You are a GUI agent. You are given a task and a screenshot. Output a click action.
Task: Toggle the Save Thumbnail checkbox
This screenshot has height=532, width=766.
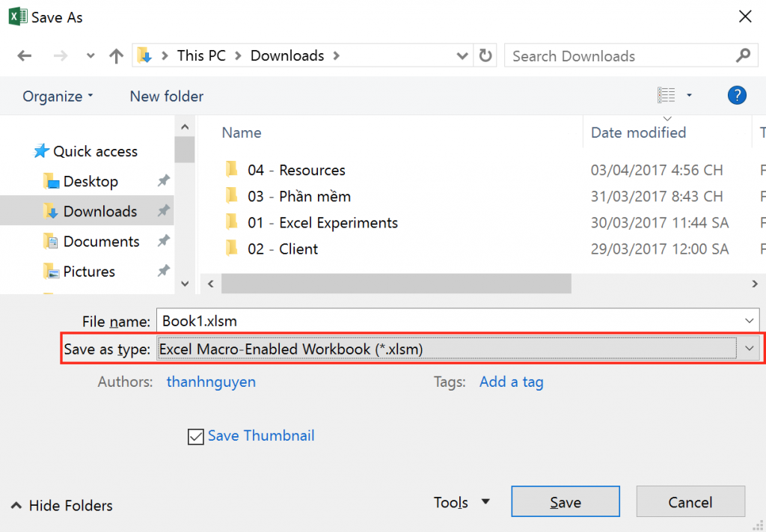tap(196, 436)
